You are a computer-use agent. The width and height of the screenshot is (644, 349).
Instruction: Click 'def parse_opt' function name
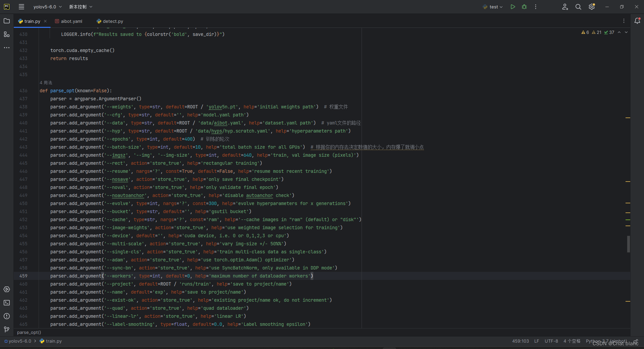62,91
